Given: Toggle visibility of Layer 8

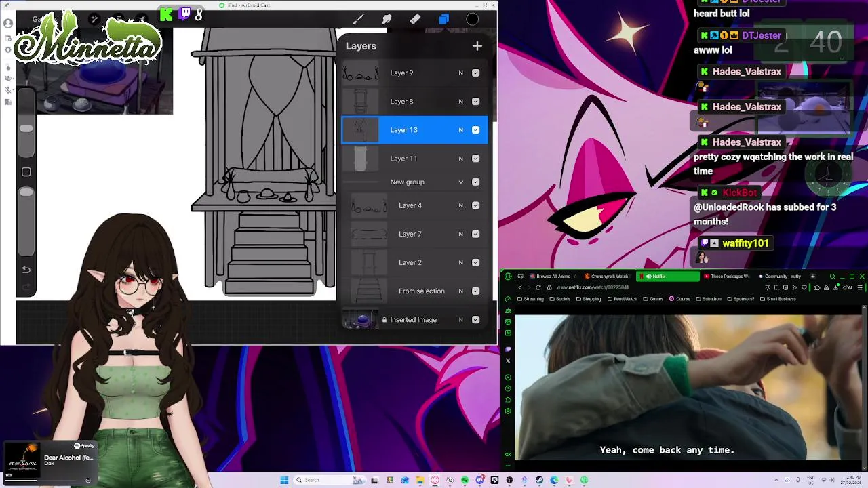Looking at the screenshot, I should [476, 101].
